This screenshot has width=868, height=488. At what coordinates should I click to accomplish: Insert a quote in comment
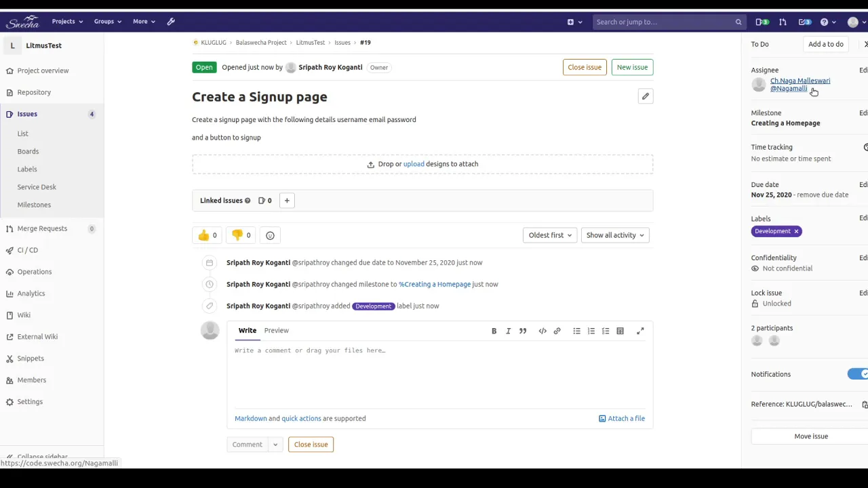point(523,331)
